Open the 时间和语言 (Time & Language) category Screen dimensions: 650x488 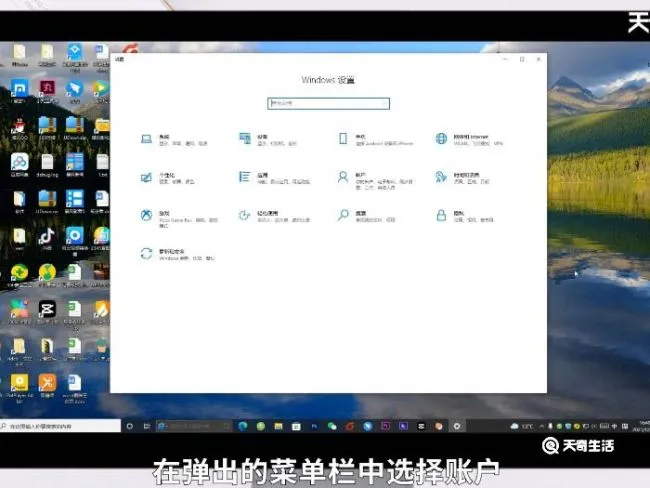[x=462, y=178]
